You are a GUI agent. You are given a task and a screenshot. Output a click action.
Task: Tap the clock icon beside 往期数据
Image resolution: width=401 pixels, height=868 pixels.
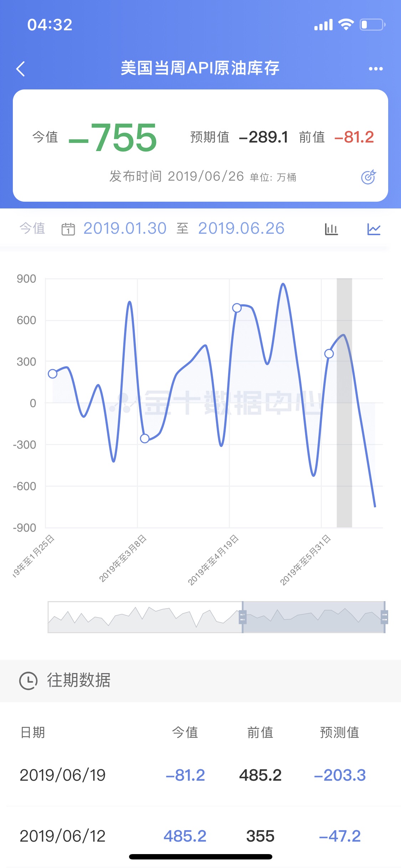(x=28, y=681)
